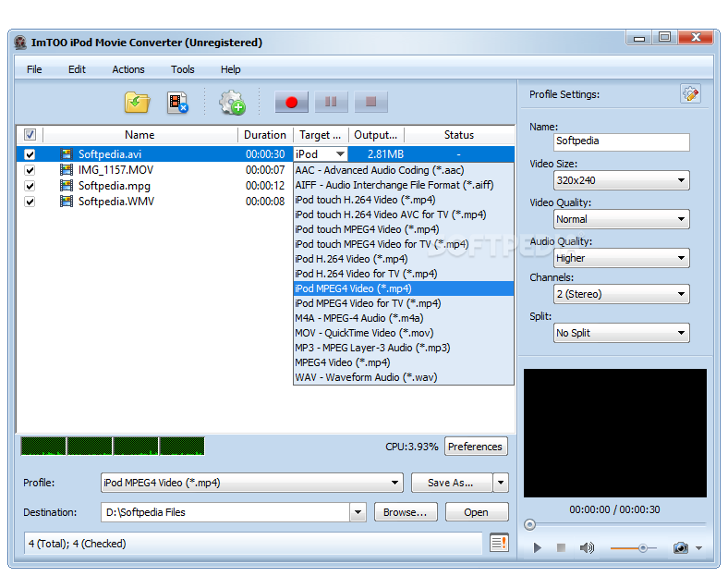Open the Help menu

pyautogui.click(x=230, y=69)
